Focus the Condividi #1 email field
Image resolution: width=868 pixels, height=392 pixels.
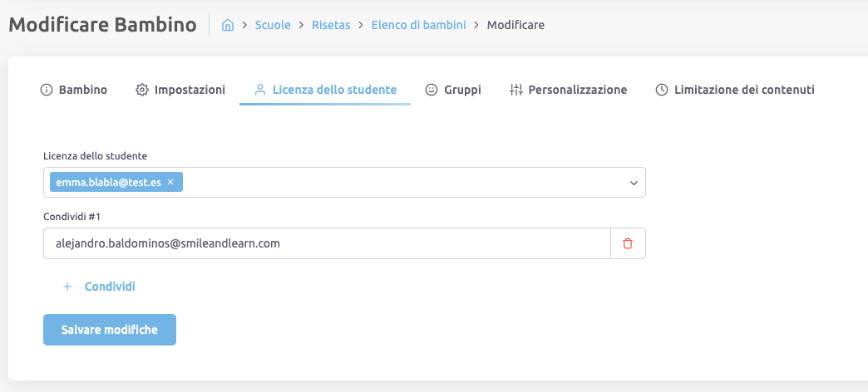coord(327,243)
